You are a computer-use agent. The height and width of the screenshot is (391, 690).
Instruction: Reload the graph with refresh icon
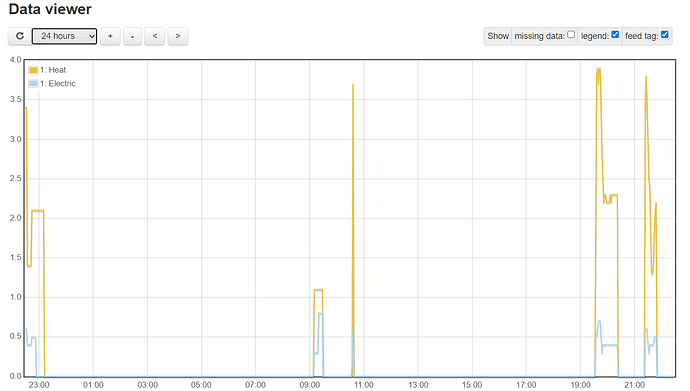click(x=20, y=36)
